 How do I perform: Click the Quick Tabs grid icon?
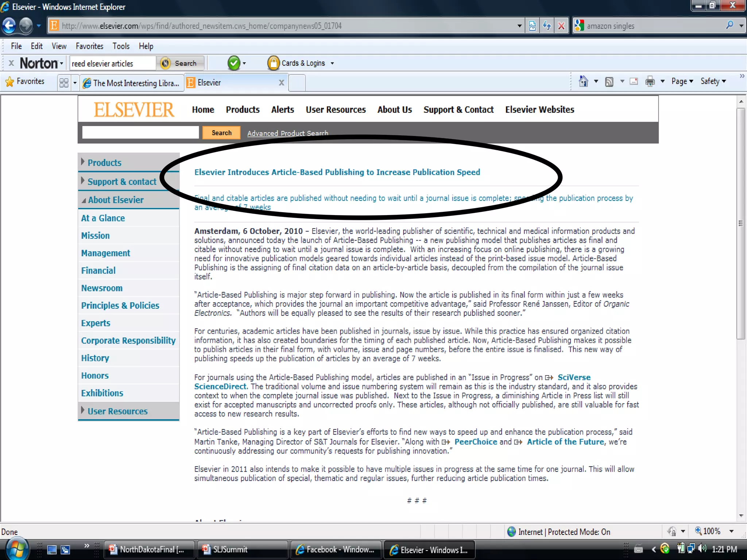point(64,83)
